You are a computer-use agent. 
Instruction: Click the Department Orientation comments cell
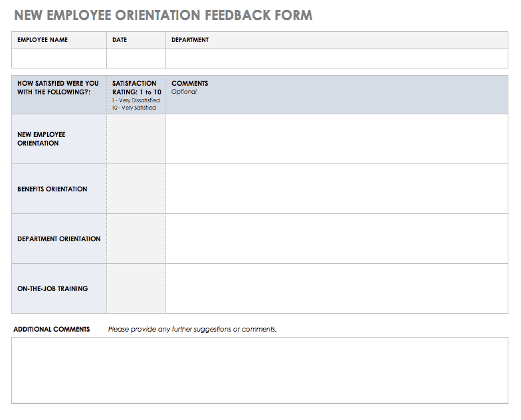[x=336, y=239]
